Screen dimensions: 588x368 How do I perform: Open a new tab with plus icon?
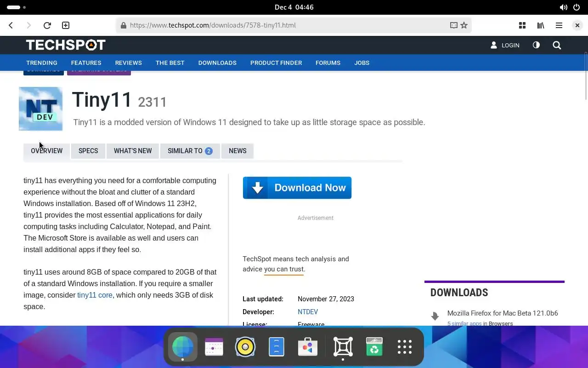click(x=66, y=25)
